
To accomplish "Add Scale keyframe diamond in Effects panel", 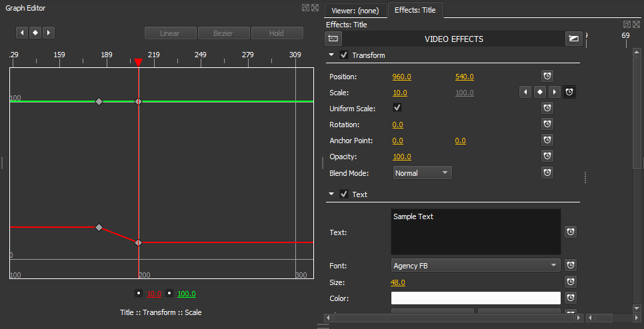I will click(540, 92).
